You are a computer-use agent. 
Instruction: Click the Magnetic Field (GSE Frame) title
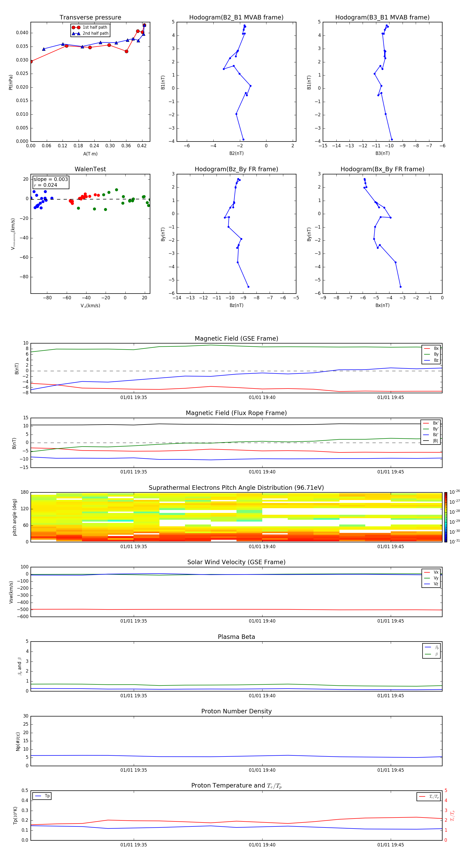point(236,339)
